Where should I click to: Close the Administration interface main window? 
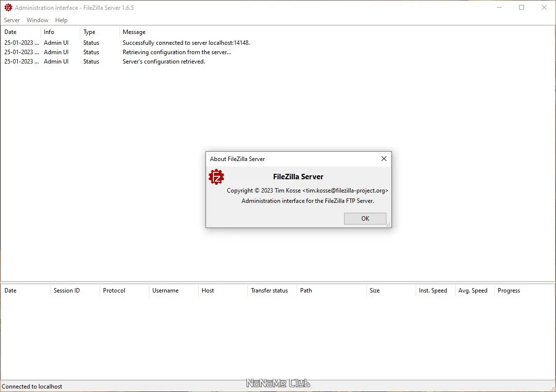click(x=544, y=7)
